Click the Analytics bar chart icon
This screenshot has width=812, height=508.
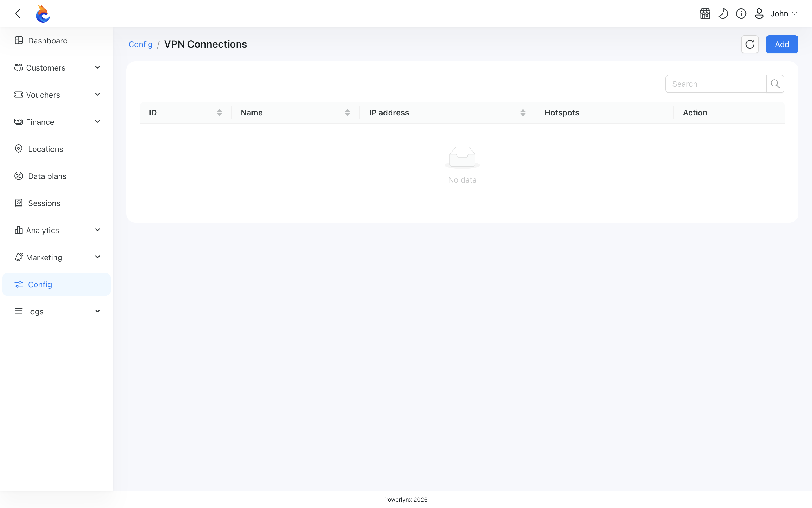tap(18, 230)
